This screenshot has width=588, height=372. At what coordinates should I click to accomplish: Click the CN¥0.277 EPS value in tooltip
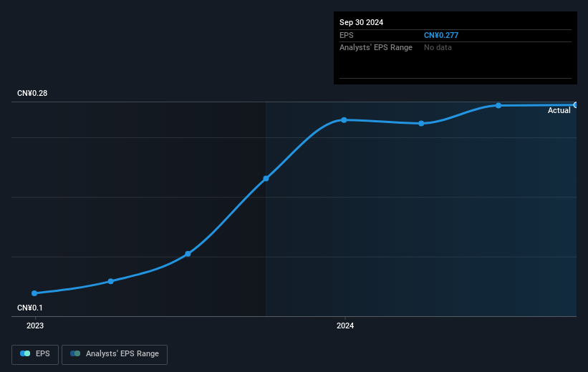[x=441, y=35]
